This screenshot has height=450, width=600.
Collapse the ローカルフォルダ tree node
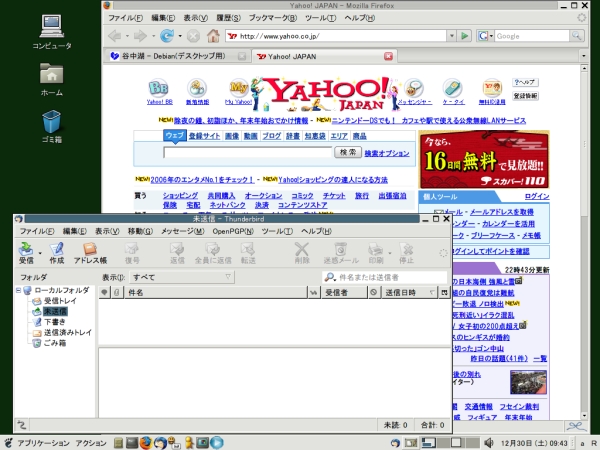point(18,290)
